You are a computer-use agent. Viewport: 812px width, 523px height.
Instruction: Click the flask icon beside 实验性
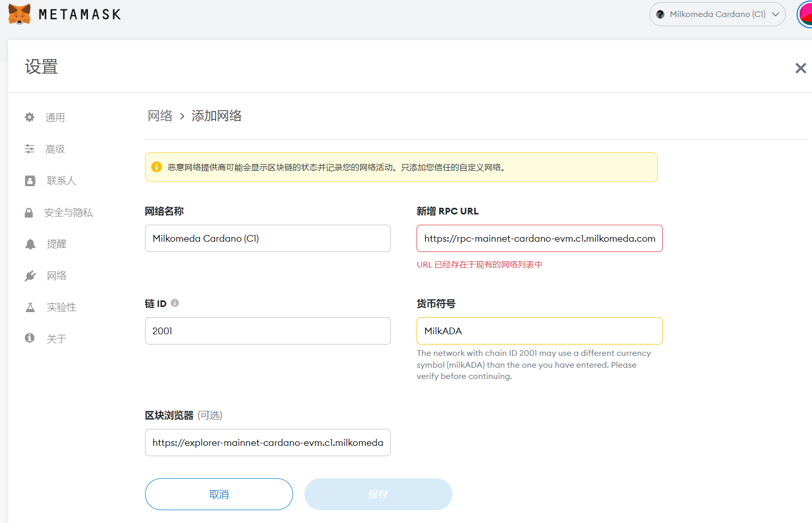coord(30,307)
